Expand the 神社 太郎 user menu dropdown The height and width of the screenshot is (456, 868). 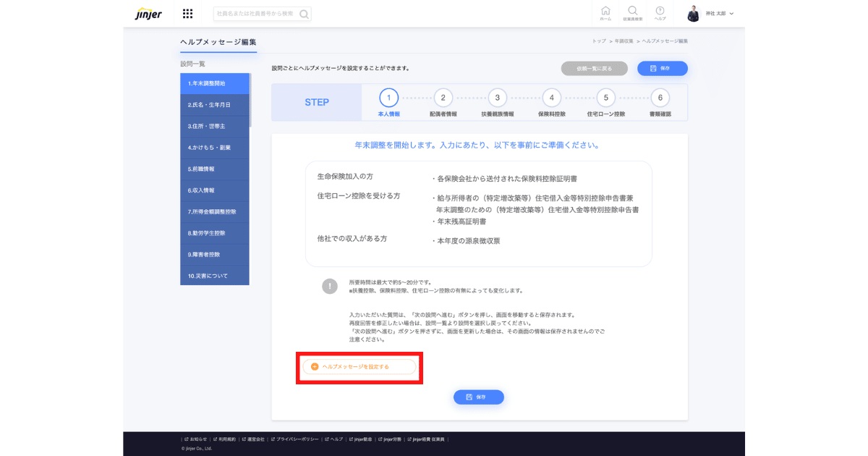point(731,14)
